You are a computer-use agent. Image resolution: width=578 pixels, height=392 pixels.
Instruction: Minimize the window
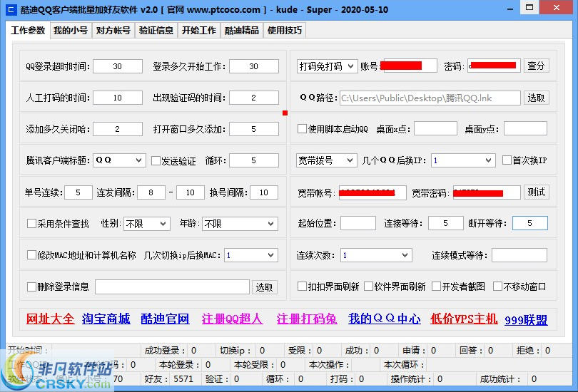pos(510,9)
